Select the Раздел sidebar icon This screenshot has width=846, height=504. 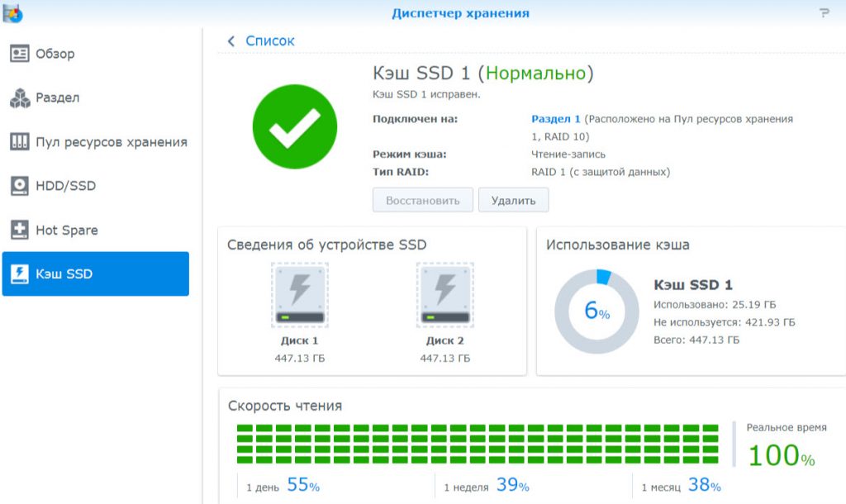[x=58, y=97]
